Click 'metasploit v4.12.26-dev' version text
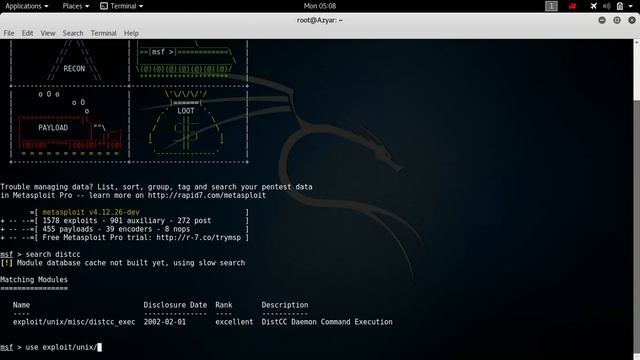 (91, 212)
